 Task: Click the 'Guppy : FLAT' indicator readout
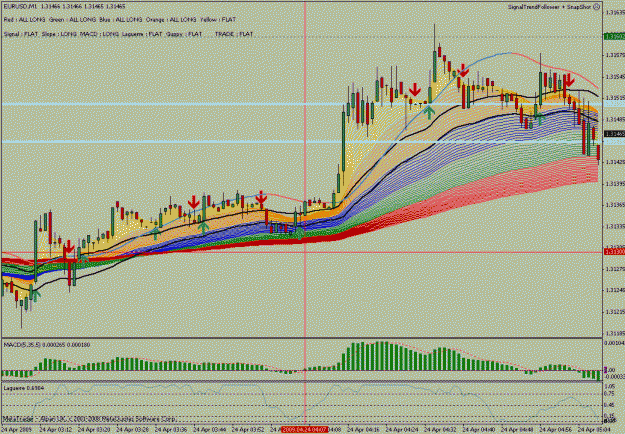point(184,34)
